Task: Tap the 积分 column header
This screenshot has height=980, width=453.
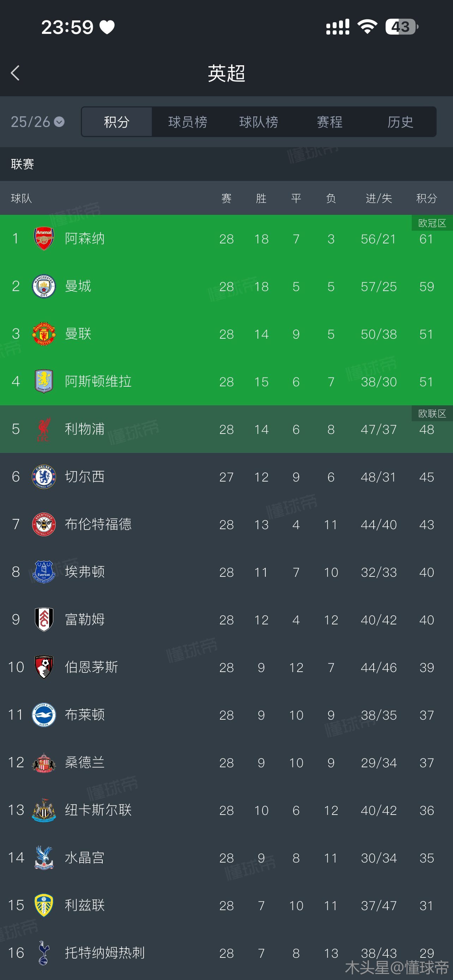Action: point(427,198)
